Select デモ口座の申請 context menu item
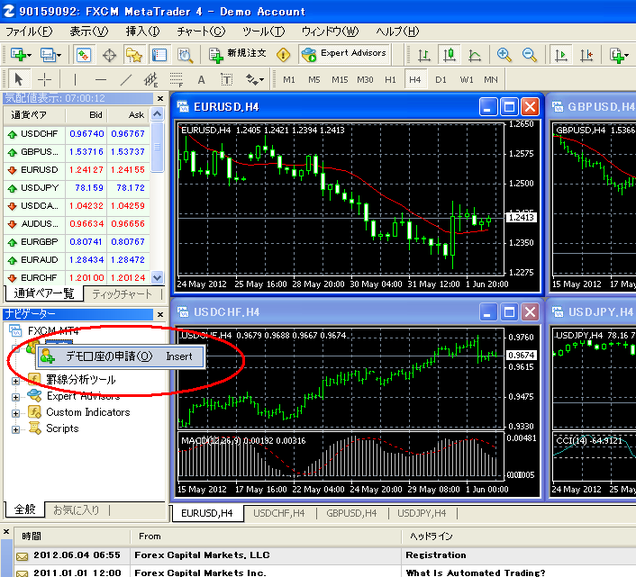Viewport: 636px width, 577px height. (x=120, y=356)
